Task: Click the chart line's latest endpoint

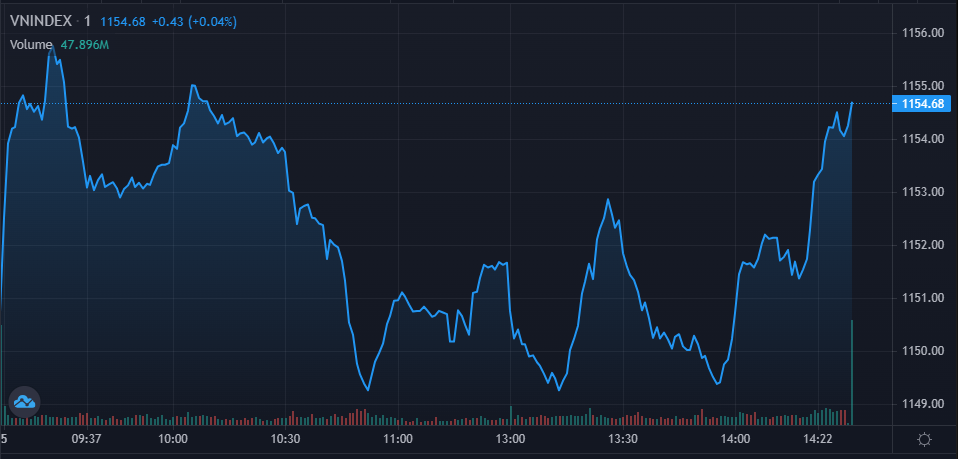Action: (852, 102)
